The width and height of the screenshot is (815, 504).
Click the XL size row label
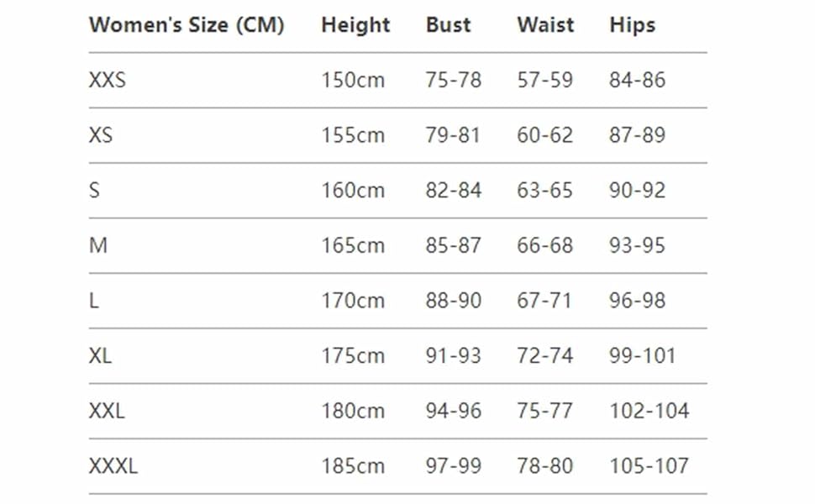pos(100,356)
